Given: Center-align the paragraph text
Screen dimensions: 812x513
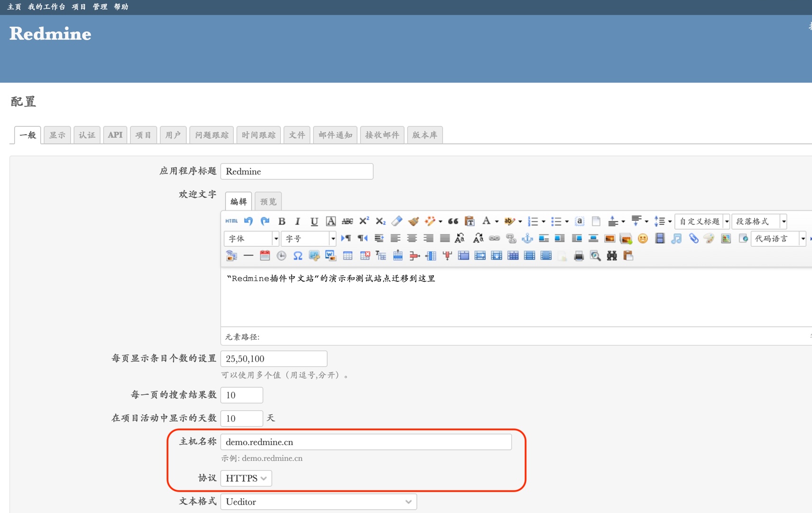Looking at the screenshot, I should click(x=412, y=238).
